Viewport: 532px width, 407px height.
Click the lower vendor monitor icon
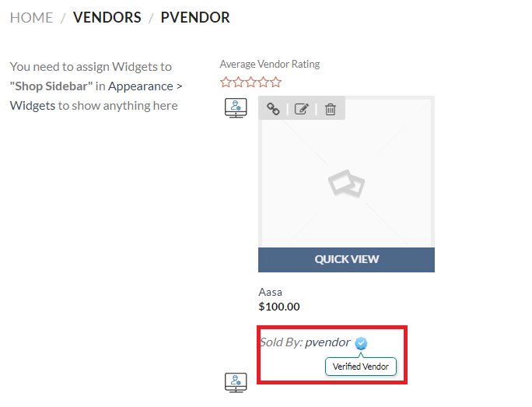(236, 383)
